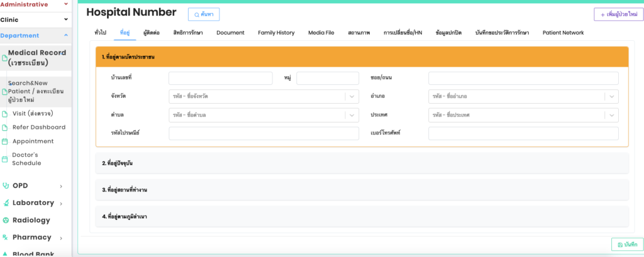Click the Refer Dashboard document icon

coord(6,127)
